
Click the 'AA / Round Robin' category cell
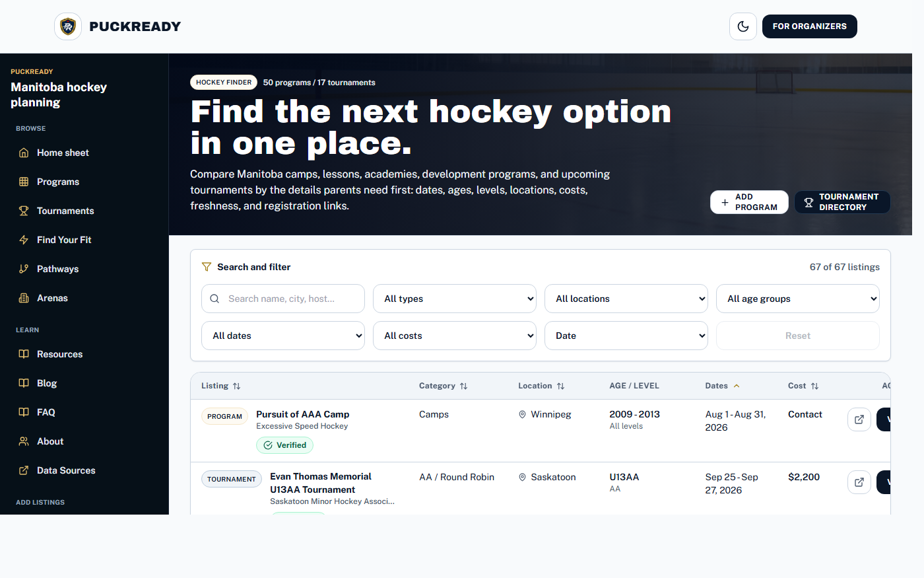point(457,477)
